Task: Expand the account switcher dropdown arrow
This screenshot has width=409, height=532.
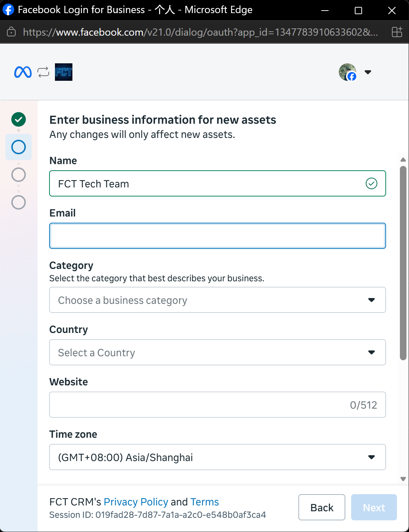Action: [368, 72]
